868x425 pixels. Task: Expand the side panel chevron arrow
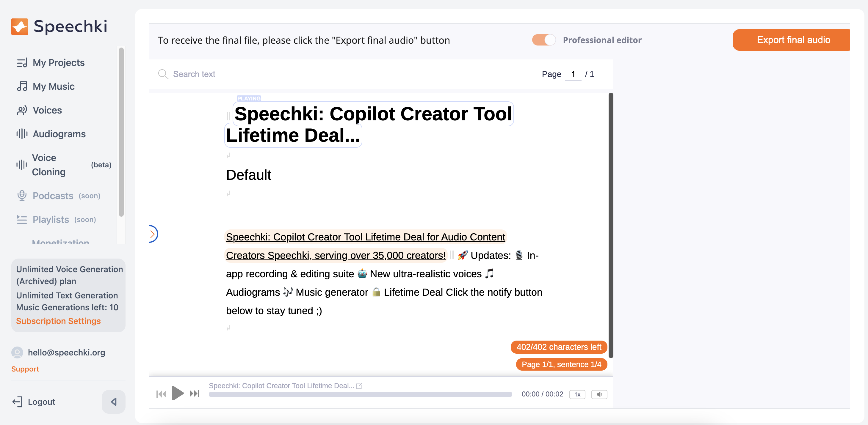pos(153,234)
